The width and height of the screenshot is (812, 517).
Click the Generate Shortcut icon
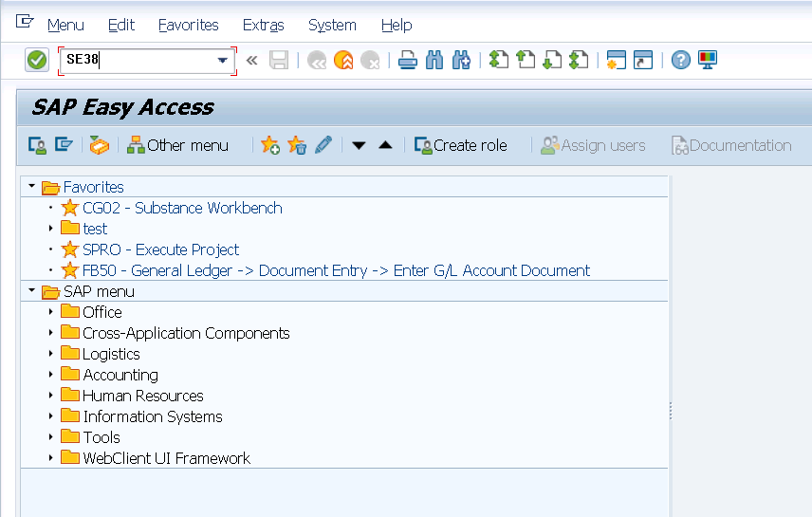pos(643,60)
